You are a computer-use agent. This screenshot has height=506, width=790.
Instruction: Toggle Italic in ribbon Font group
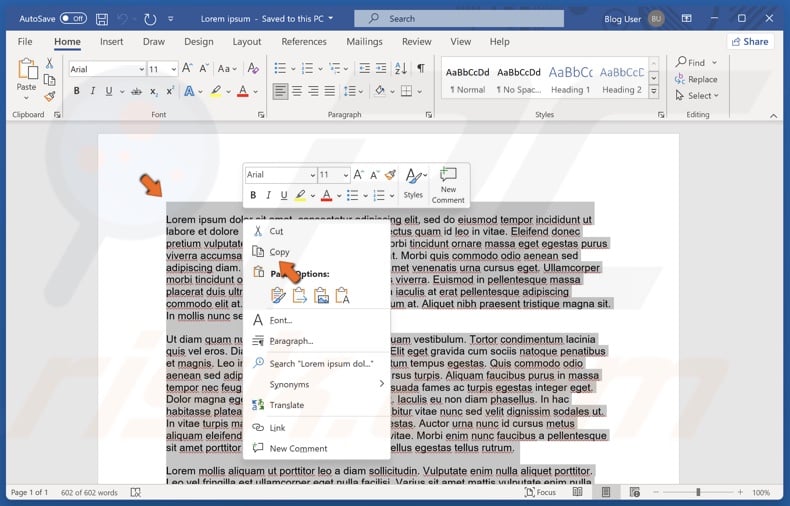(93, 91)
